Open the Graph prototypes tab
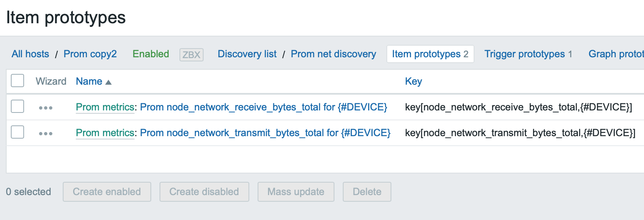This screenshot has height=220, width=644. tap(616, 54)
